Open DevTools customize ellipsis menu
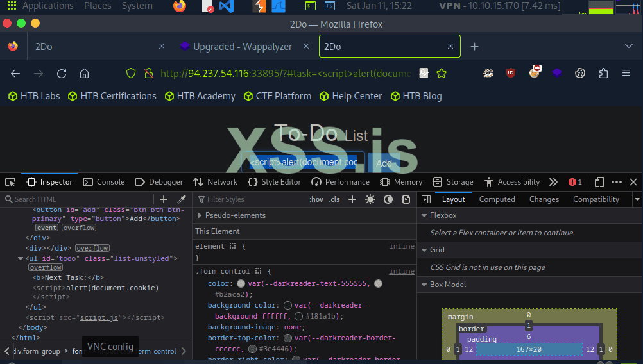The width and height of the screenshot is (643, 364). 616,182
